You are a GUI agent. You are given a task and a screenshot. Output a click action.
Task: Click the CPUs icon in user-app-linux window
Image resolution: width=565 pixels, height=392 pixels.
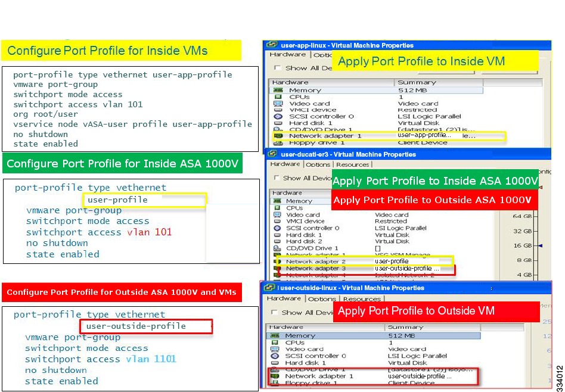pyautogui.click(x=278, y=97)
